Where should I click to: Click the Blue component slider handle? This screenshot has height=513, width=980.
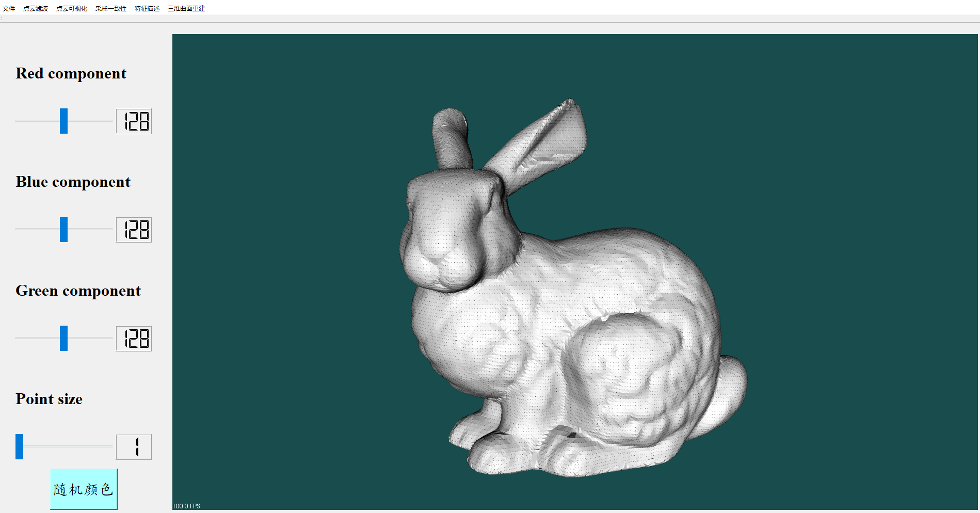click(63, 229)
